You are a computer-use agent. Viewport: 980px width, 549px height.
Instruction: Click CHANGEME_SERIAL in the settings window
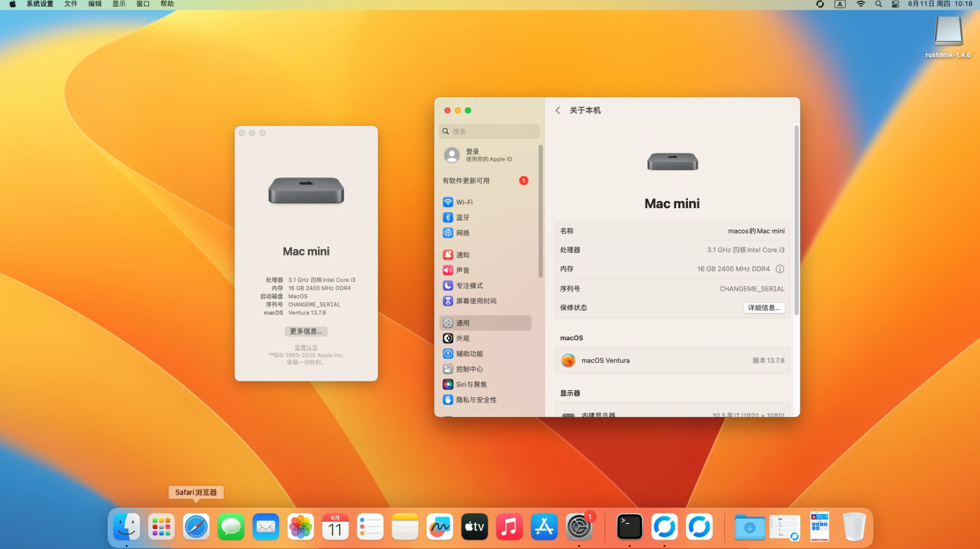tap(752, 289)
